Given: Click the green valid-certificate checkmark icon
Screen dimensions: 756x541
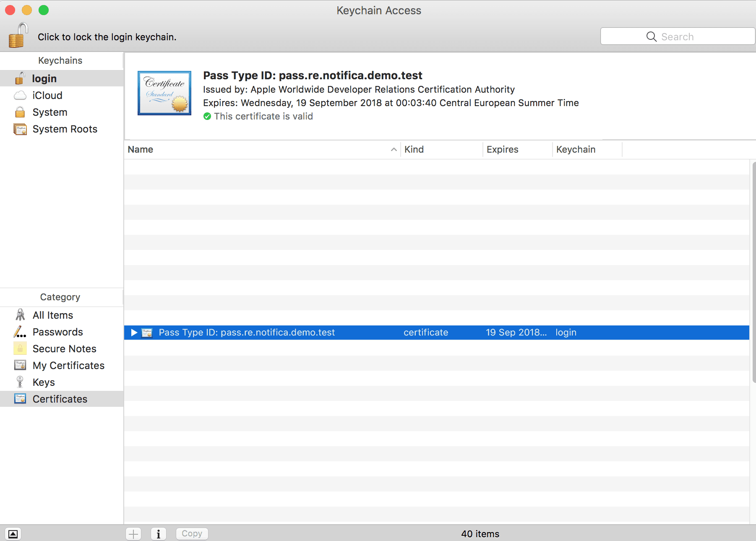Looking at the screenshot, I should click(x=207, y=116).
